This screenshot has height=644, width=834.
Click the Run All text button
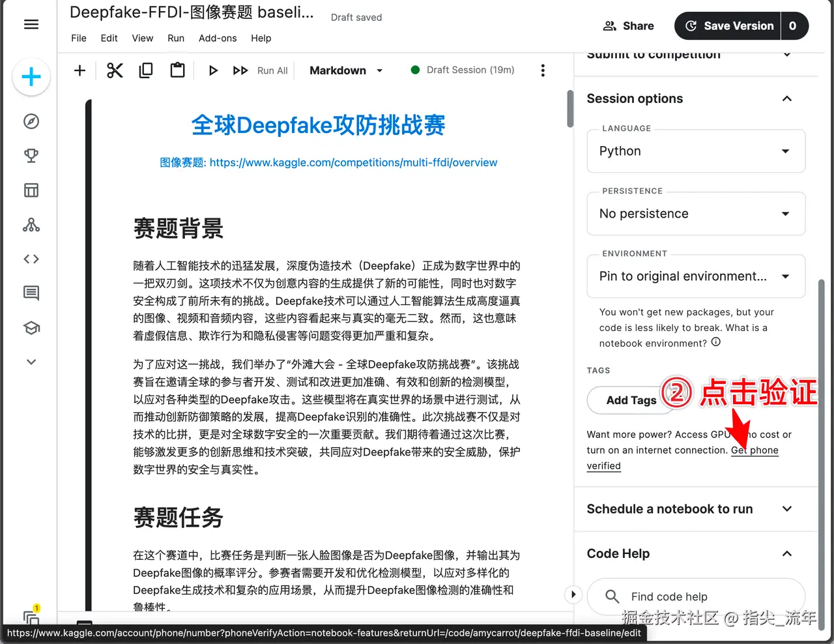[x=272, y=70]
